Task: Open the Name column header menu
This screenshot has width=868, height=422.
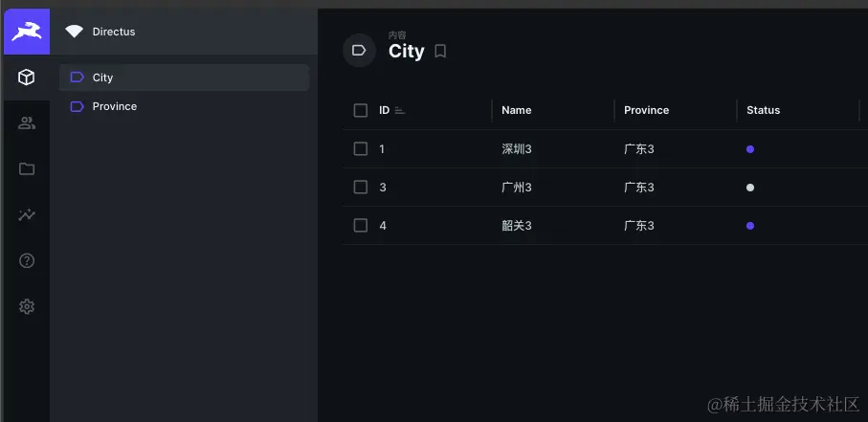Action: 517,111
